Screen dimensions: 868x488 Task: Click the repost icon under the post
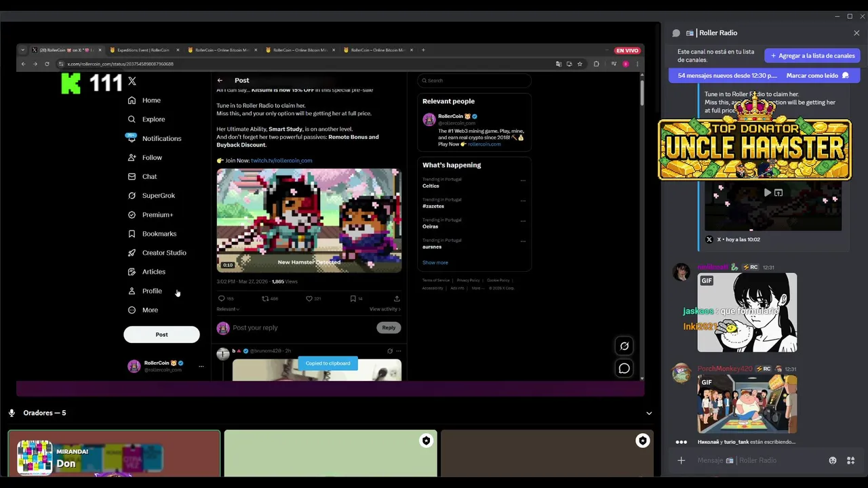point(265,298)
